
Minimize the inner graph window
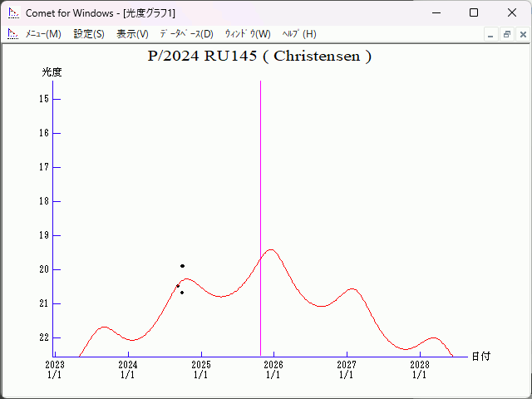tap(490, 34)
